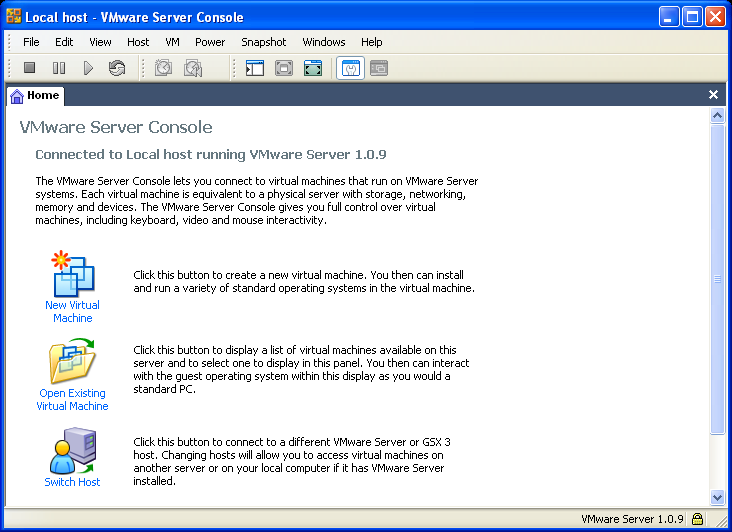Open the View menu
Screen dimensions: 732x532
(100, 42)
